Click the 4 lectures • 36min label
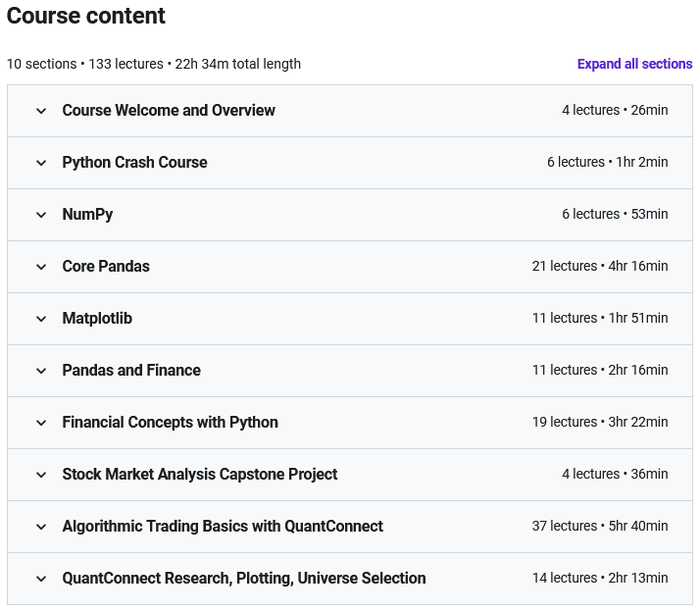This screenshot has width=700, height=613. [x=615, y=475]
